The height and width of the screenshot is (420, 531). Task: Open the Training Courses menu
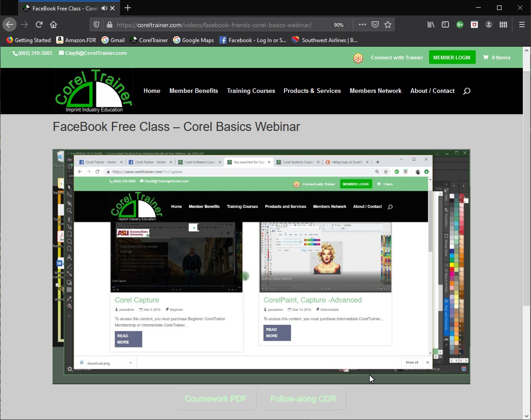coord(251,91)
